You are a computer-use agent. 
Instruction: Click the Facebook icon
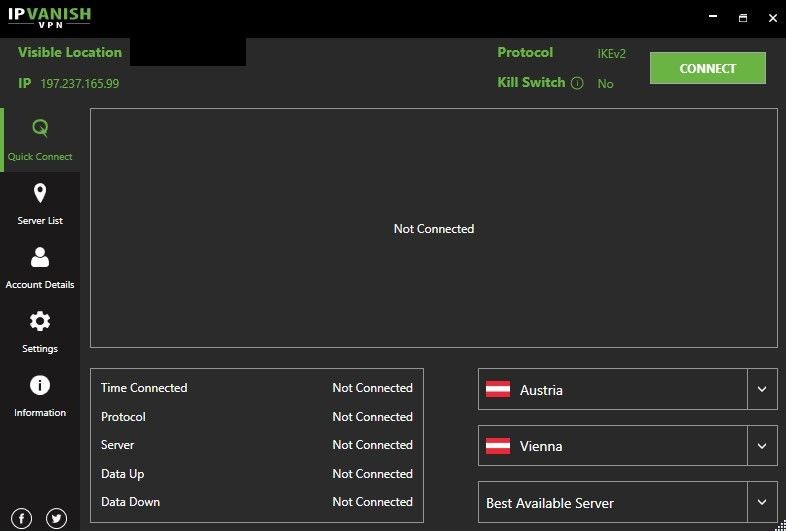[x=22, y=518]
